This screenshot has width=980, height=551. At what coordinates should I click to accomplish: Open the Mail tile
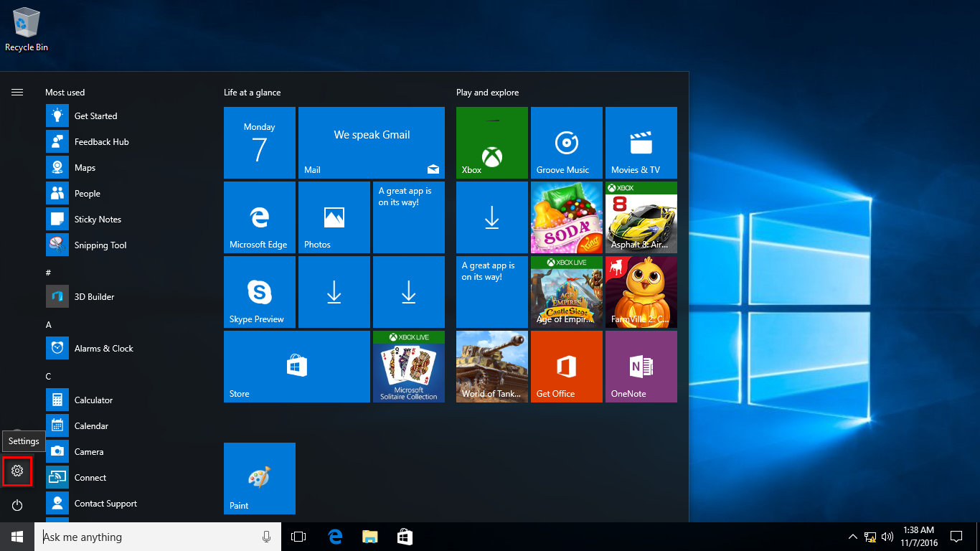click(x=372, y=143)
